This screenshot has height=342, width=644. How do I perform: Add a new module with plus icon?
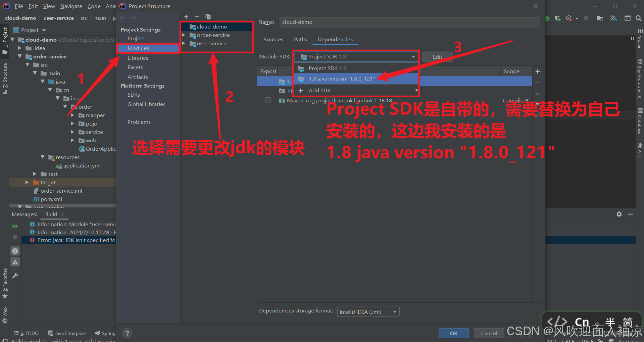[x=186, y=17]
